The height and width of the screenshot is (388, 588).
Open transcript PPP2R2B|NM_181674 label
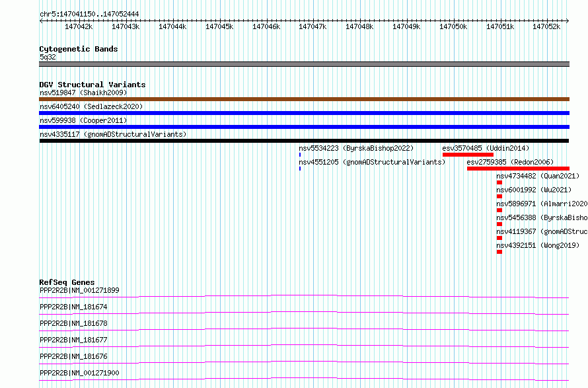[73, 307]
